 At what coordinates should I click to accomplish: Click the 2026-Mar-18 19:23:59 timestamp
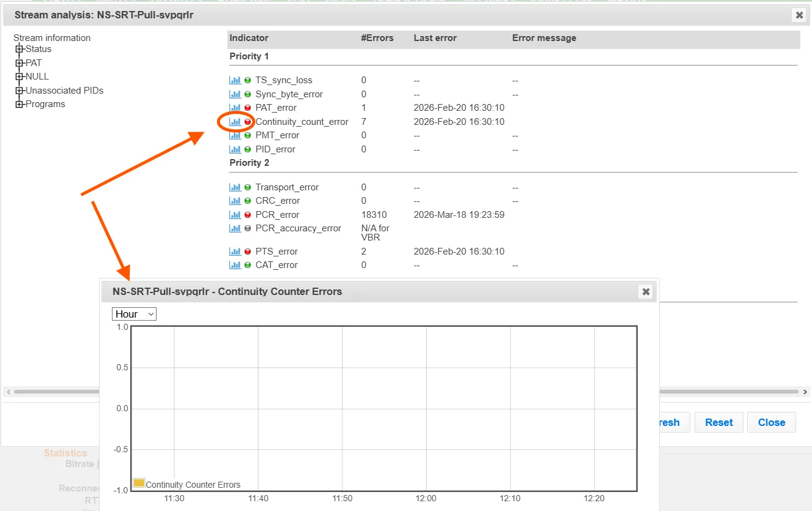point(459,215)
